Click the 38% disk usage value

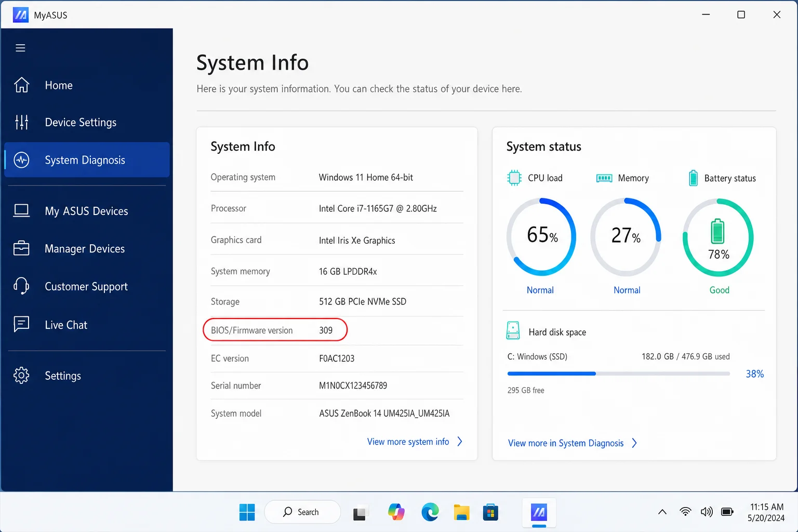755,374
